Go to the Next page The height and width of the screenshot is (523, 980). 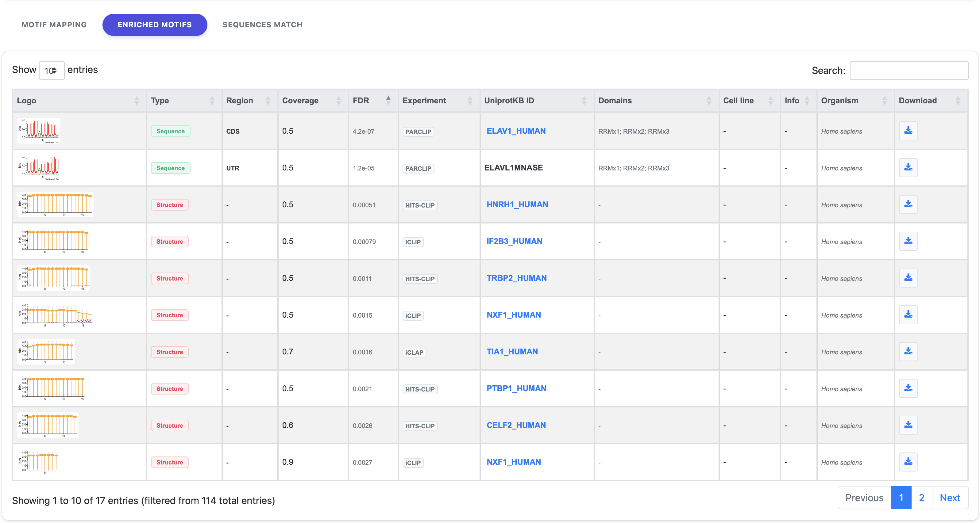coord(950,498)
